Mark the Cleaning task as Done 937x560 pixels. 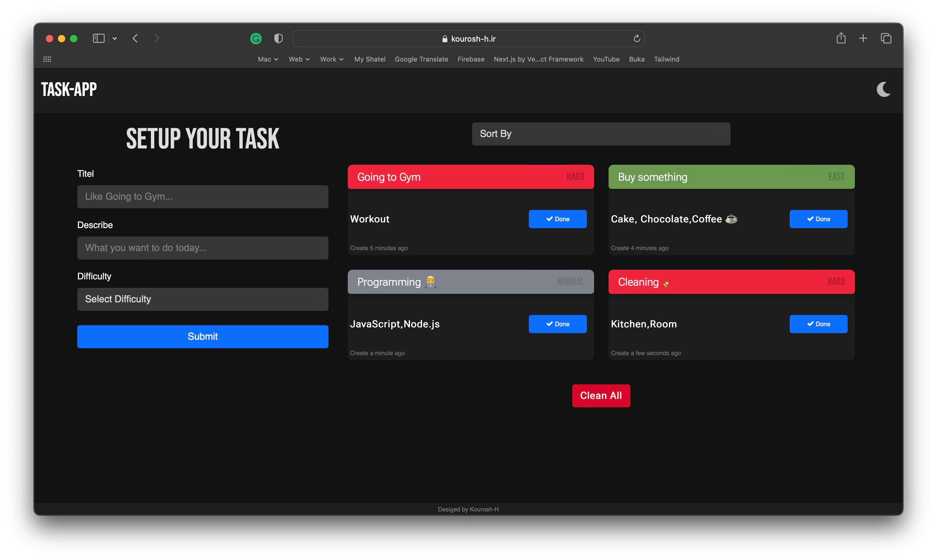coord(818,324)
